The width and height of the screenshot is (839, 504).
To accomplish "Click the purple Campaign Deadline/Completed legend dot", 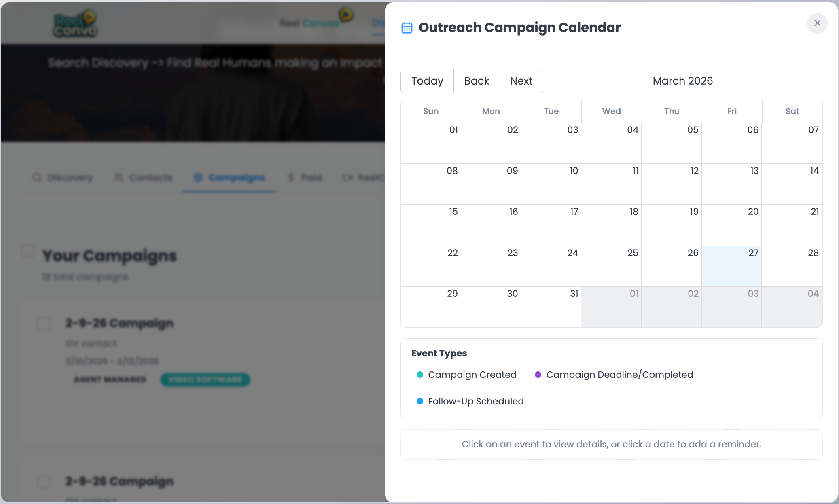I will coord(538,375).
